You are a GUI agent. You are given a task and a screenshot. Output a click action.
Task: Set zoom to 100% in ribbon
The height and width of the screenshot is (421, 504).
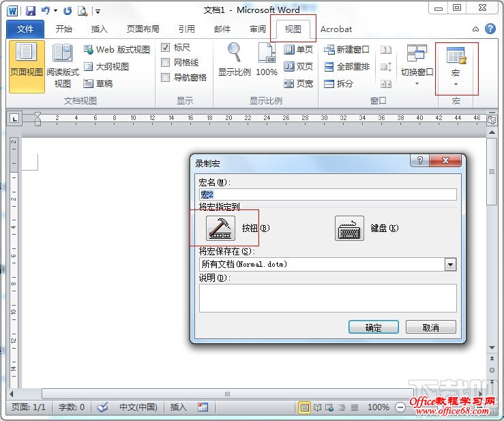(x=267, y=60)
